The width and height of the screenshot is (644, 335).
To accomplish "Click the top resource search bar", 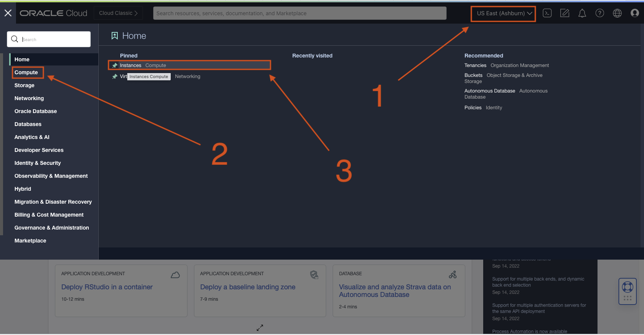I will (300, 13).
